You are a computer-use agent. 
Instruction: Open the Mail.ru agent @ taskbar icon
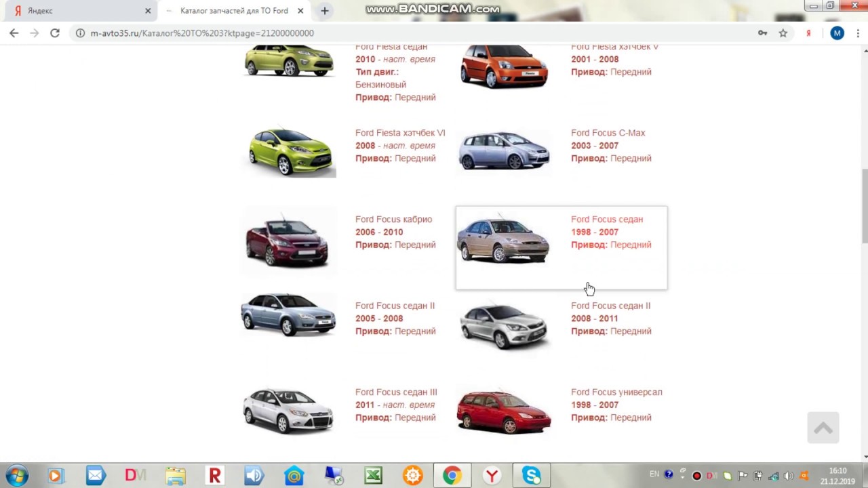[x=294, y=476]
